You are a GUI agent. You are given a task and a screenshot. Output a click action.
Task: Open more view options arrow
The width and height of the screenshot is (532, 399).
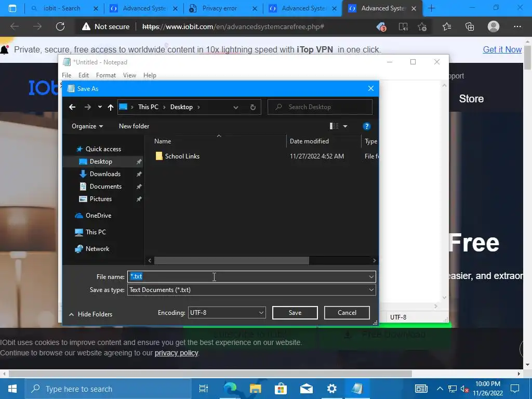345,126
